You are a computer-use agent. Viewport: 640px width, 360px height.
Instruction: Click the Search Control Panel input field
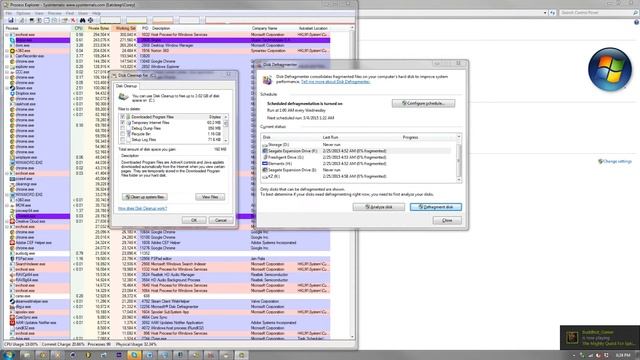pyautogui.click(x=598, y=13)
